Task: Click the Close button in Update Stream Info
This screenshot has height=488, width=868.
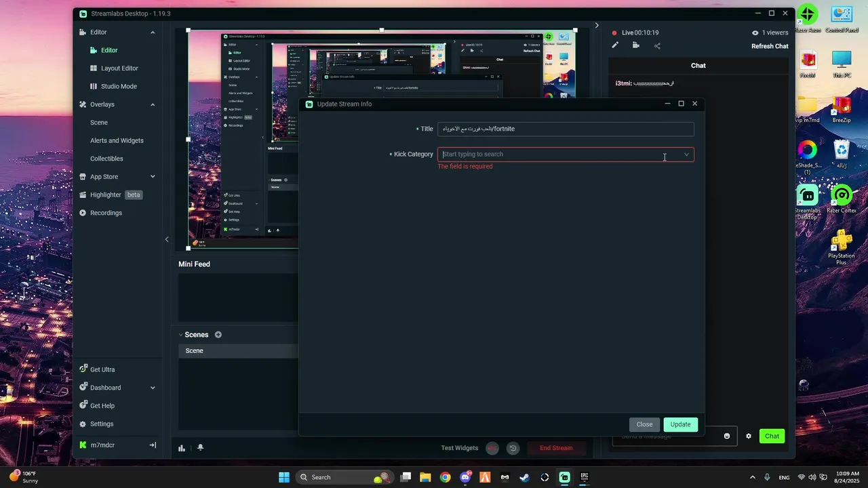Action: coord(644,424)
